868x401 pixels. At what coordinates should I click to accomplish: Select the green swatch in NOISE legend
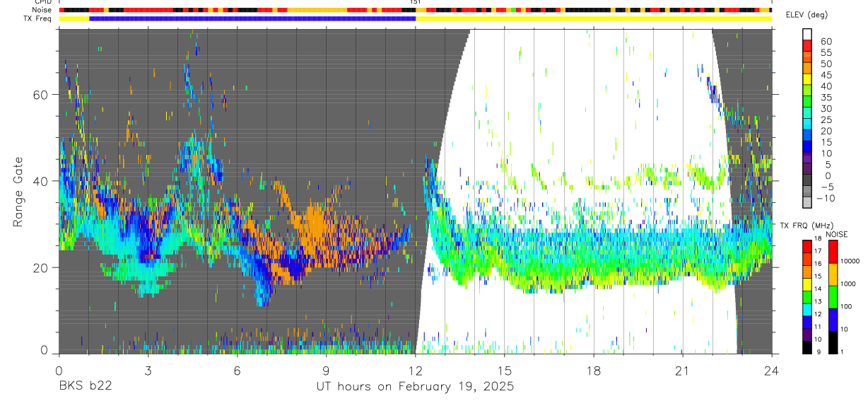click(832, 297)
